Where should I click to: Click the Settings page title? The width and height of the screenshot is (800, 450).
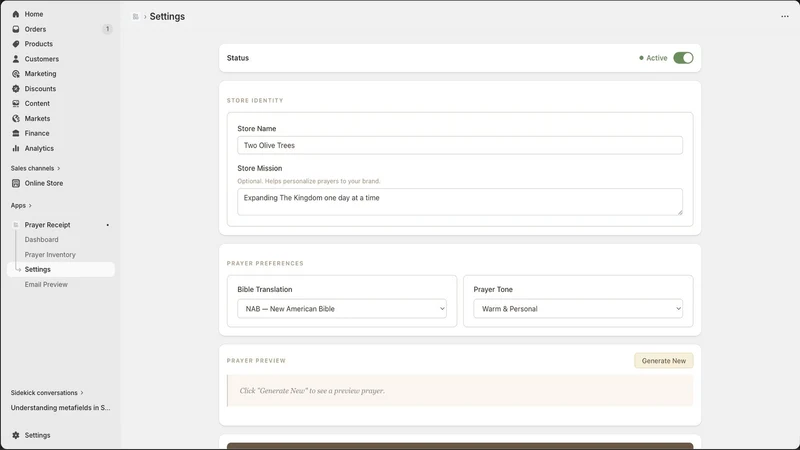(167, 17)
